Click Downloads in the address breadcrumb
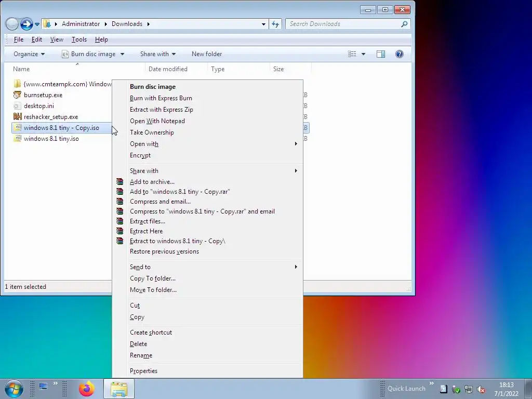This screenshot has height=399, width=532. tap(127, 24)
